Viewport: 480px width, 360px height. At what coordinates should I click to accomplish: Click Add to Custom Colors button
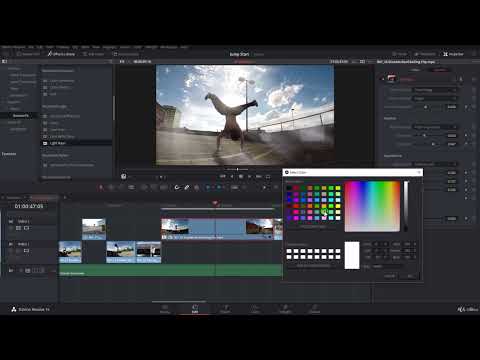click(313, 266)
